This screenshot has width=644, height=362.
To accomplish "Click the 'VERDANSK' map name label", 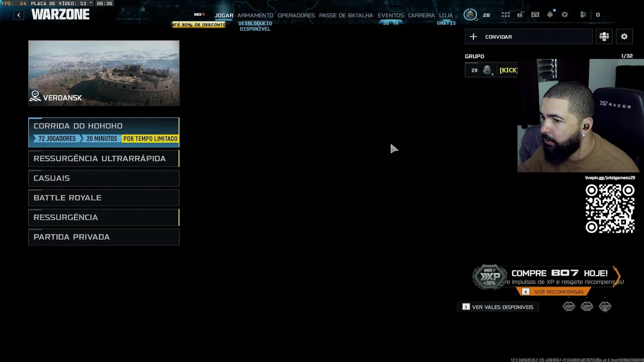I will [62, 98].
